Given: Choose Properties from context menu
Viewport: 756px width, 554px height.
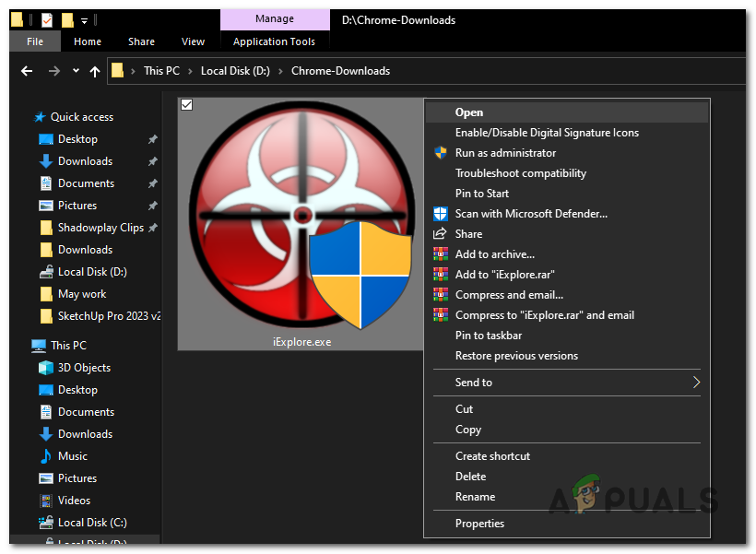Looking at the screenshot, I should point(566,524).
